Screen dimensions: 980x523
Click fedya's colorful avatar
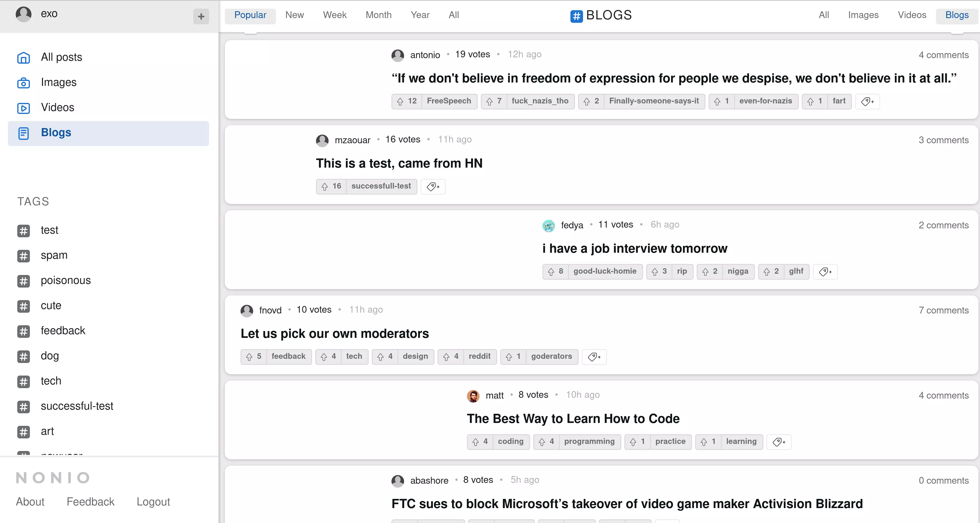(548, 225)
